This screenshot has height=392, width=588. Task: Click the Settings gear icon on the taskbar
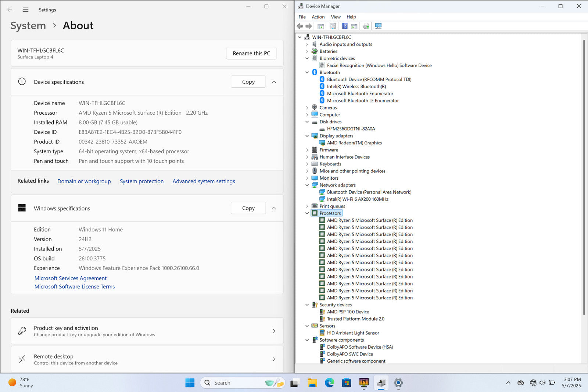398,383
